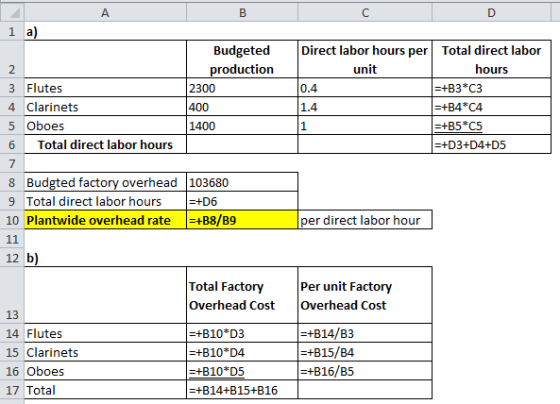
Task: Click bold 'Total direct labor hours' in row 6
Action: pos(105,145)
